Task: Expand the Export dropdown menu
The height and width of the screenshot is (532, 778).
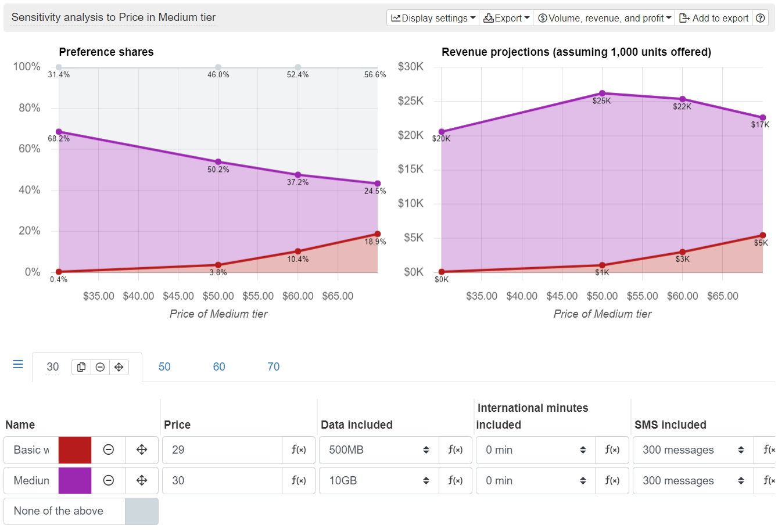Action: pos(506,18)
